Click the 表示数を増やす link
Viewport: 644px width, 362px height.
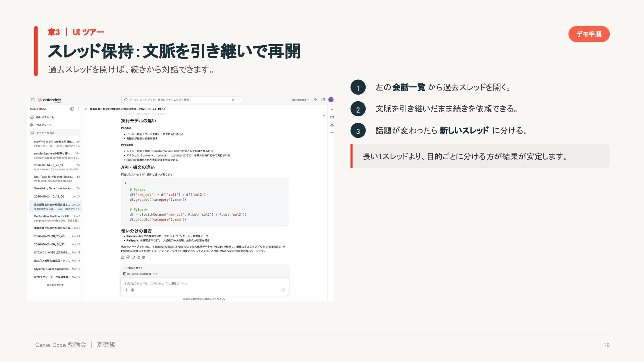tap(55, 285)
